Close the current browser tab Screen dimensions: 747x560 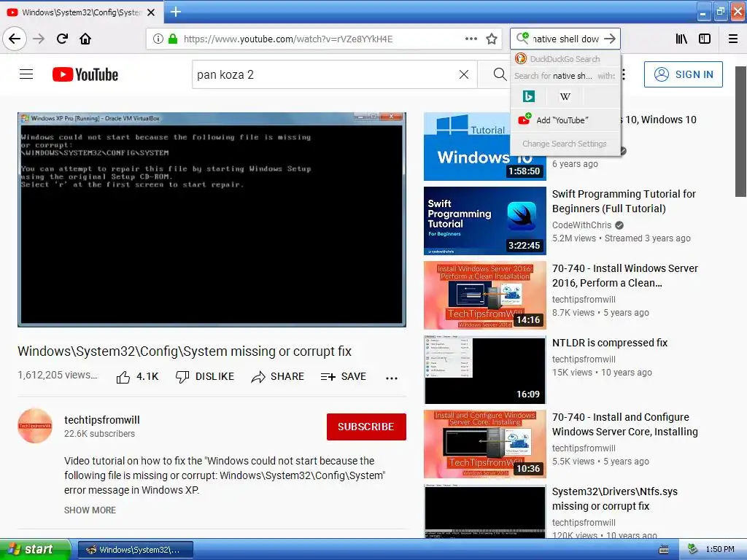point(151,12)
